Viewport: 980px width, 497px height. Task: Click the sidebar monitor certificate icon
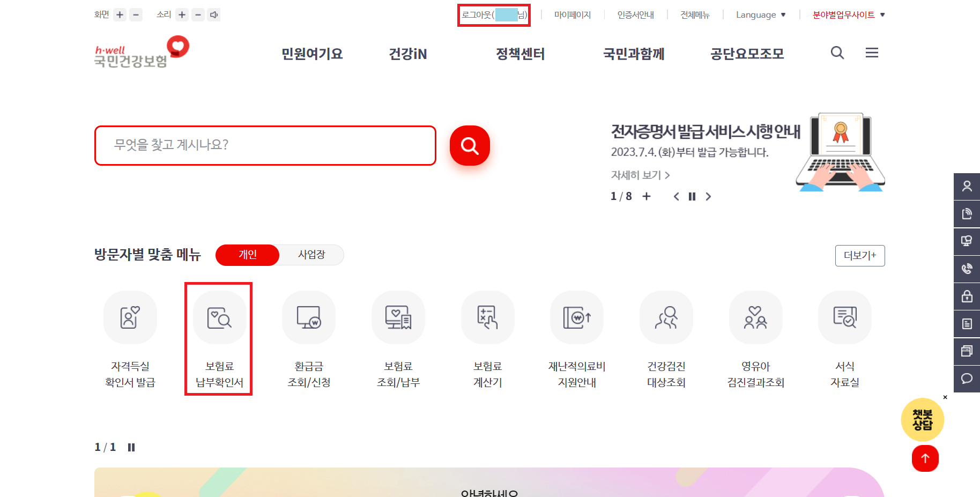click(967, 241)
